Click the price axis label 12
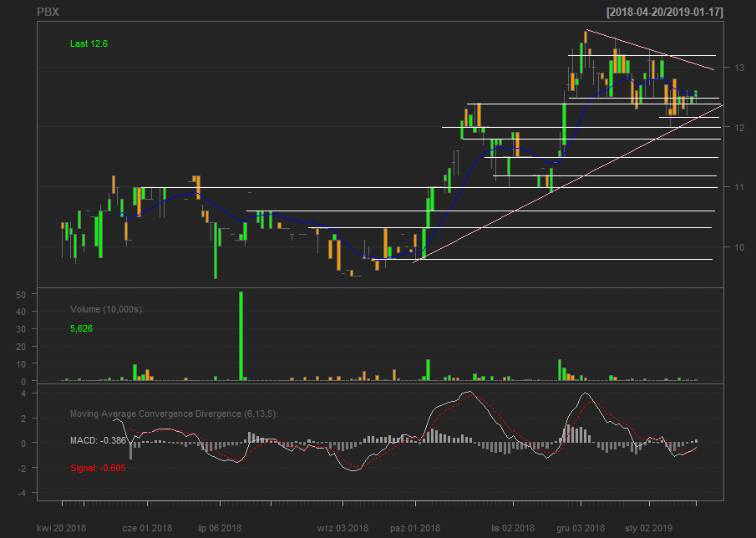The image size is (756, 538). (x=739, y=128)
